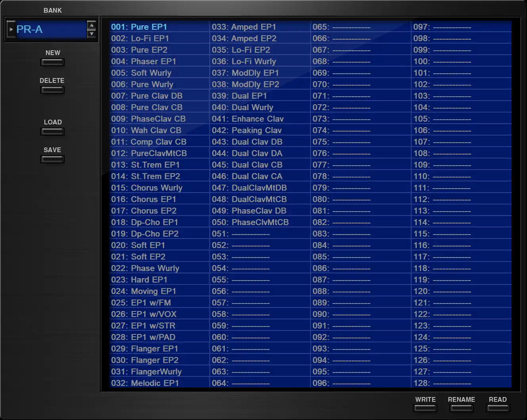The height and width of the screenshot is (420, 527).
Task: Click the WRITE patch button
Action: [x=425, y=408]
